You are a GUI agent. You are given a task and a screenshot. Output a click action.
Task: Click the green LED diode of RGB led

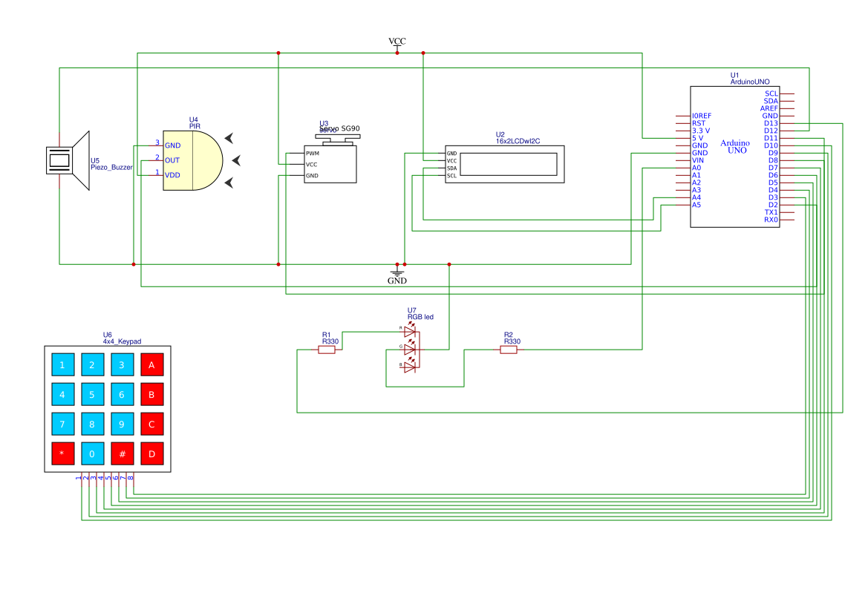[410, 349]
